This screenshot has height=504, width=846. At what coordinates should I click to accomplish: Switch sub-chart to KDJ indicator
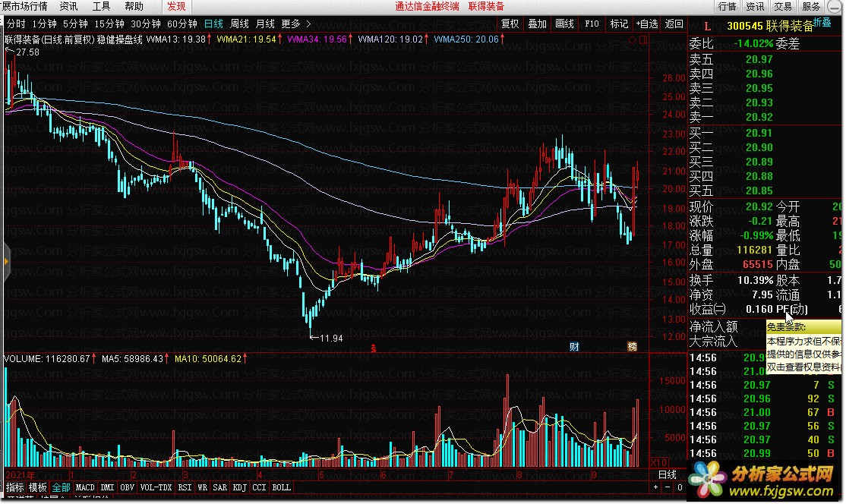coord(239,487)
